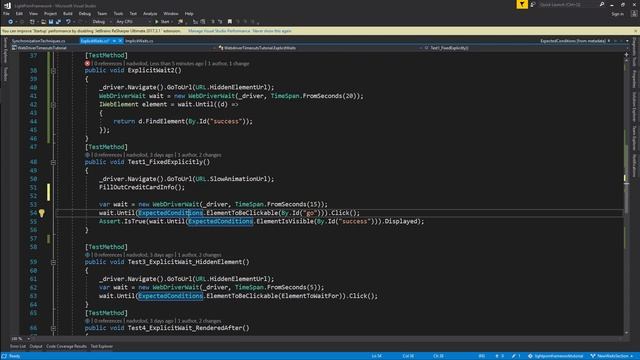
Task: Click the pending changes pencil in status bar
Action: coord(513,356)
